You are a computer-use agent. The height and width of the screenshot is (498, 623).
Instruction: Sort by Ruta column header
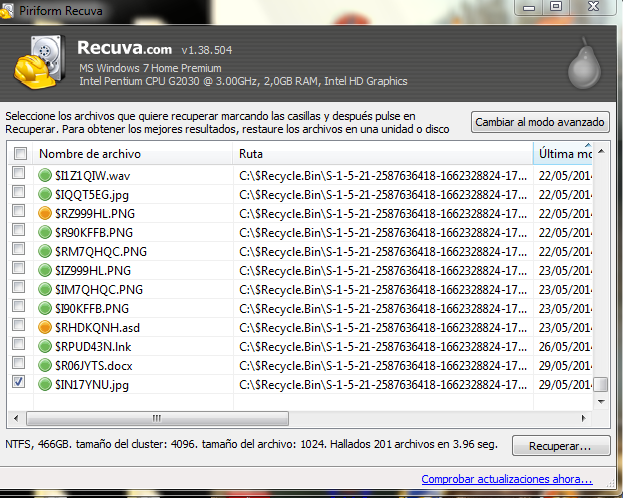383,153
